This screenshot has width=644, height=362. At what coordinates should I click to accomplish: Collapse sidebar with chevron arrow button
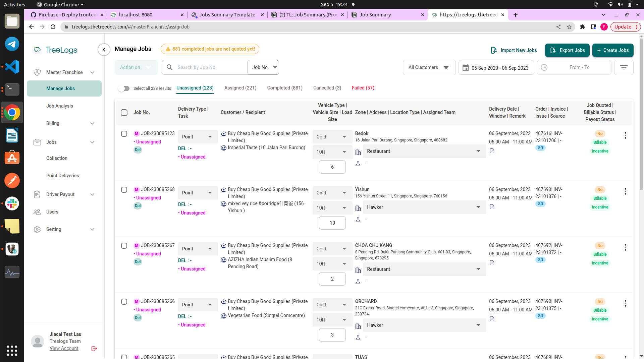[104, 50]
